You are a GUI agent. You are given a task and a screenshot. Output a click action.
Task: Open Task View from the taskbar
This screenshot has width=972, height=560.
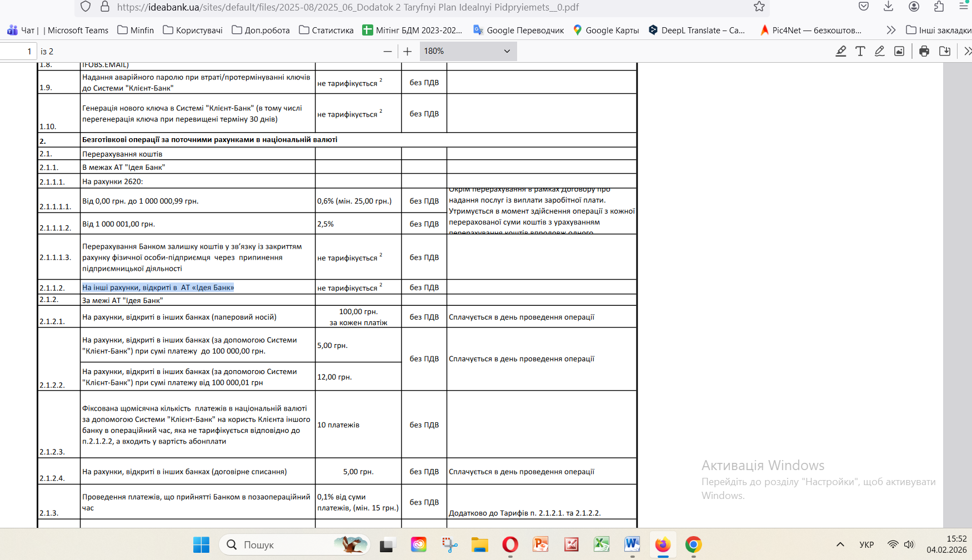(387, 545)
